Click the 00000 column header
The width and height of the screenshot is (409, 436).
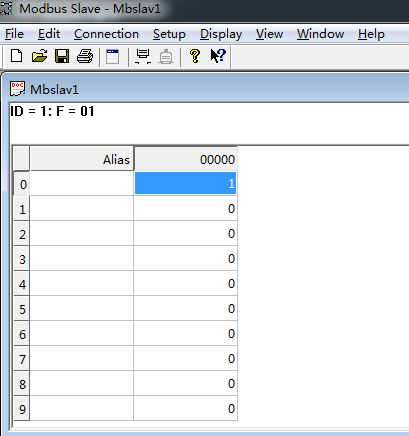(x=185, y=159)
